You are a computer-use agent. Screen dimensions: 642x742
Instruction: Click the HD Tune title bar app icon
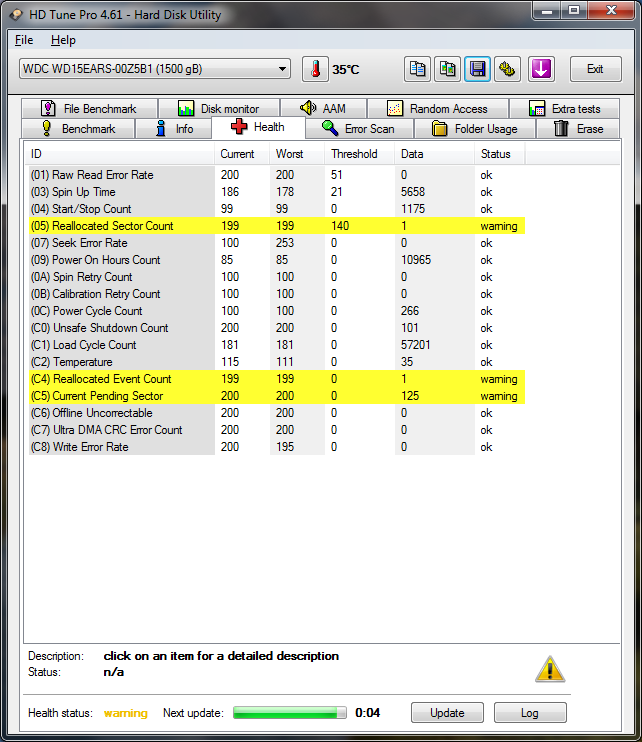click(16, 15)
